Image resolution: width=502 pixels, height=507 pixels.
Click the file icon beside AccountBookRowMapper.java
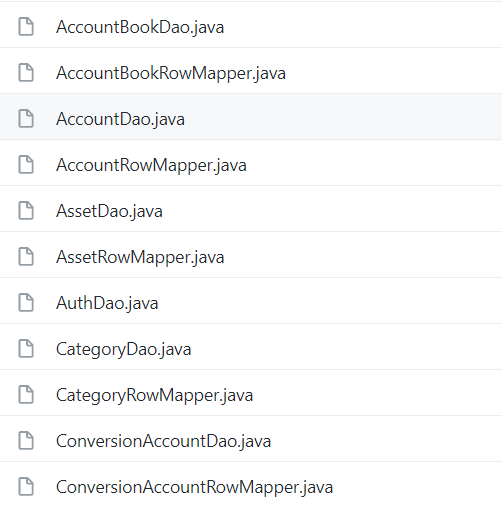[x=26, y=73]
